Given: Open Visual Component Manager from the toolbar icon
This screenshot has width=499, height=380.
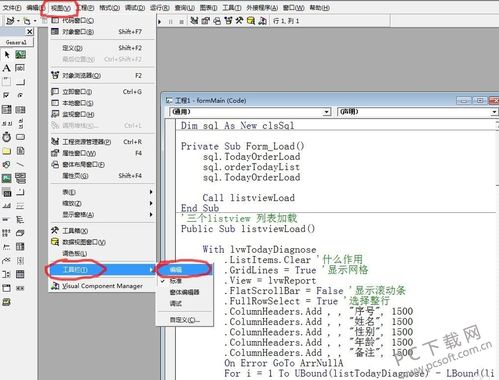Looking at the screenshot, I should tap(262, 21).
